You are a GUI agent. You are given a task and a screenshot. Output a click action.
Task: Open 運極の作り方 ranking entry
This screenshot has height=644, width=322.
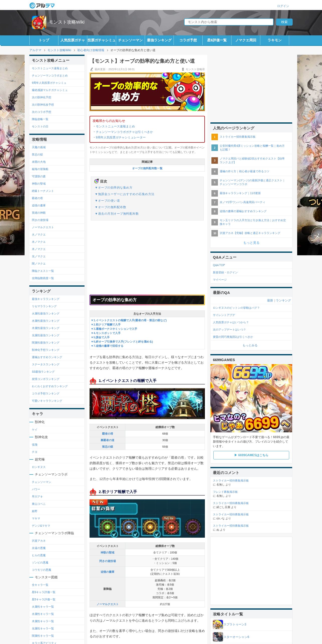(x=244, y=172)
